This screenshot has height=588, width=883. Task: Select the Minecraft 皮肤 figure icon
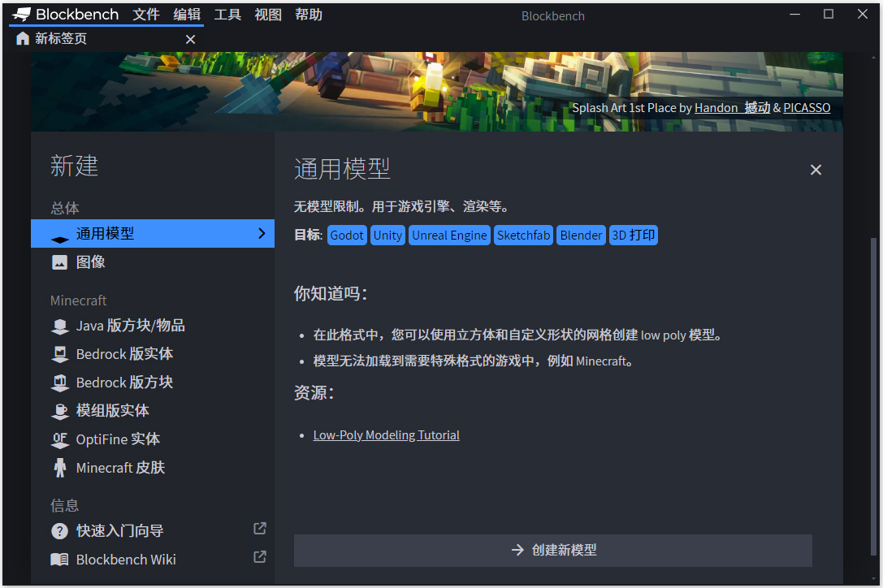(x=60, y=467)
